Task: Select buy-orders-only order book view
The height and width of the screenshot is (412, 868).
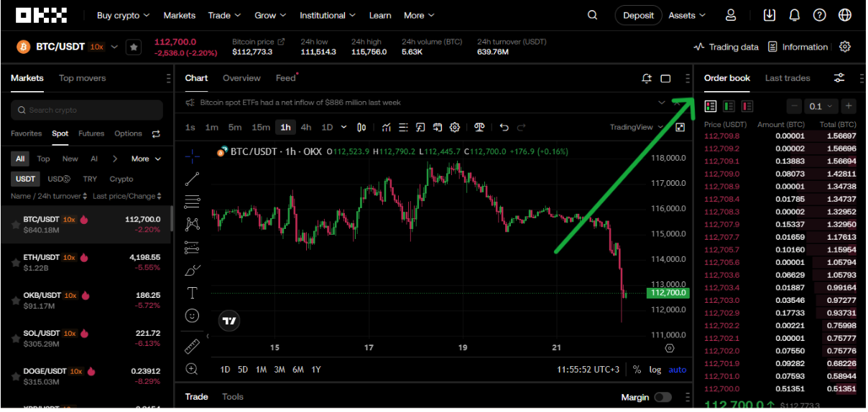Action: pos(729,106)
